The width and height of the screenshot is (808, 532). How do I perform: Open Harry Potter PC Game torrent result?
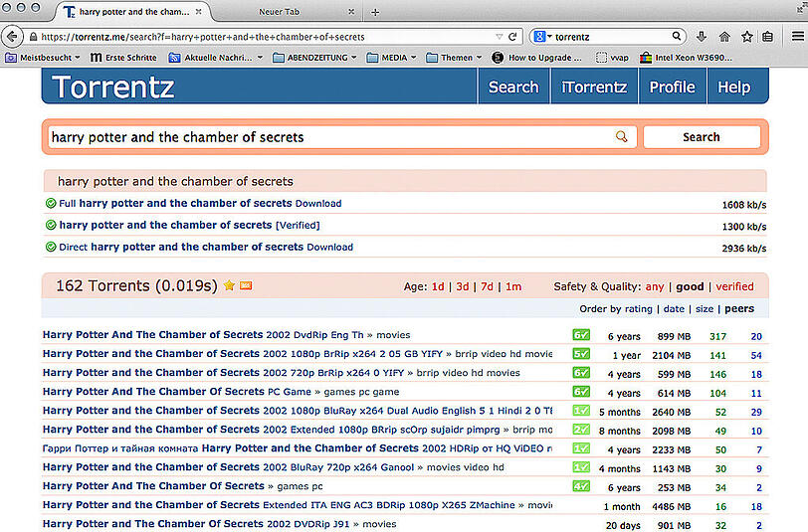pos(177,392)
